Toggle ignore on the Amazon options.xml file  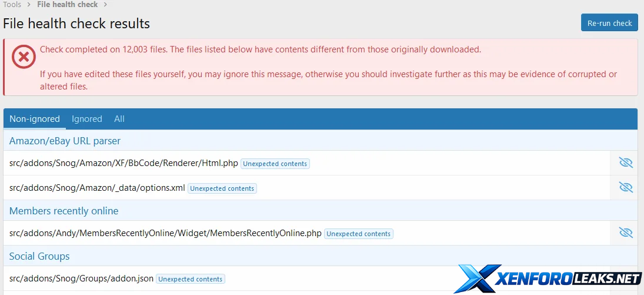coord(625,188)
